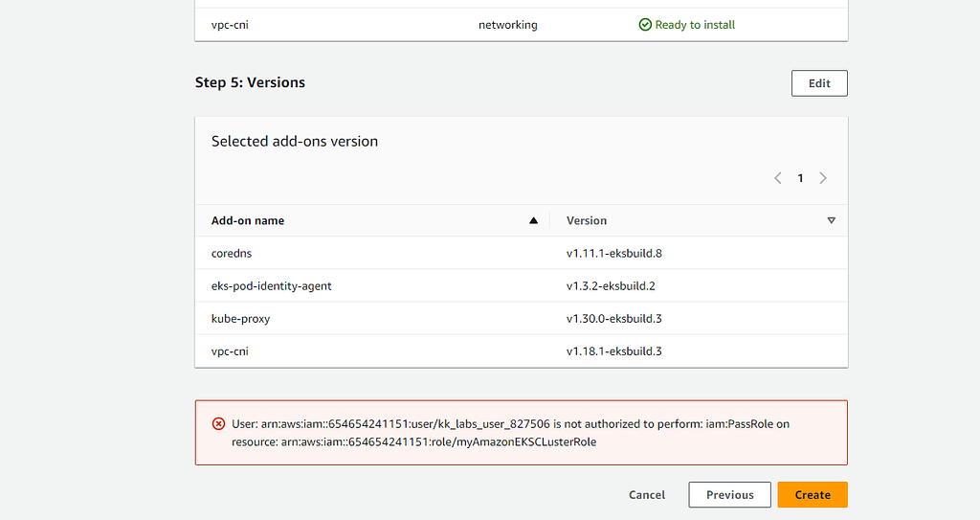The height and width of the screenshot is (520, 980).
Task: Select the kube-proxy add-on row
Action: tap(240, 319)
